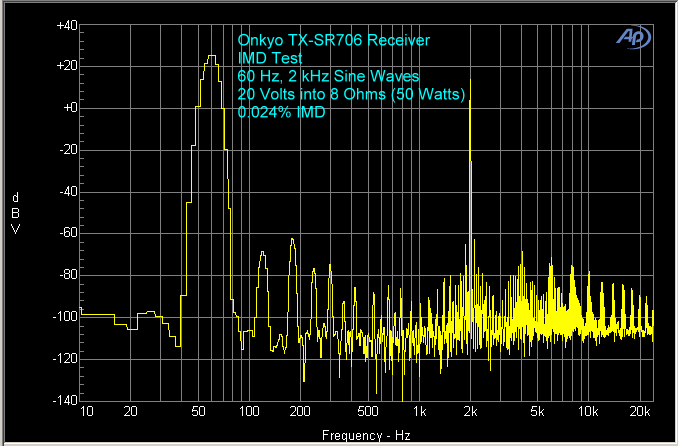Click the '10k' frequency axis tick label
The image size is (678, 446).
pyautogui.click(x=588, y=411)
